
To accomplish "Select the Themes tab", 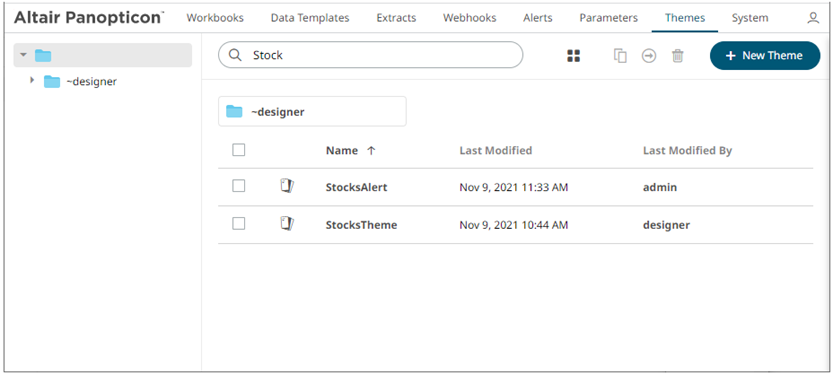I will (685, 18).
